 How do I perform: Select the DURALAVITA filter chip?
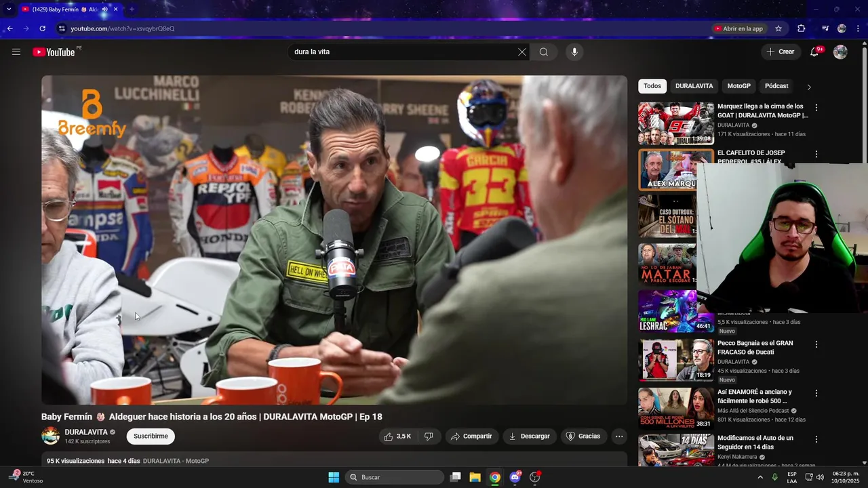pyautogui.click(x=694, y=86)
